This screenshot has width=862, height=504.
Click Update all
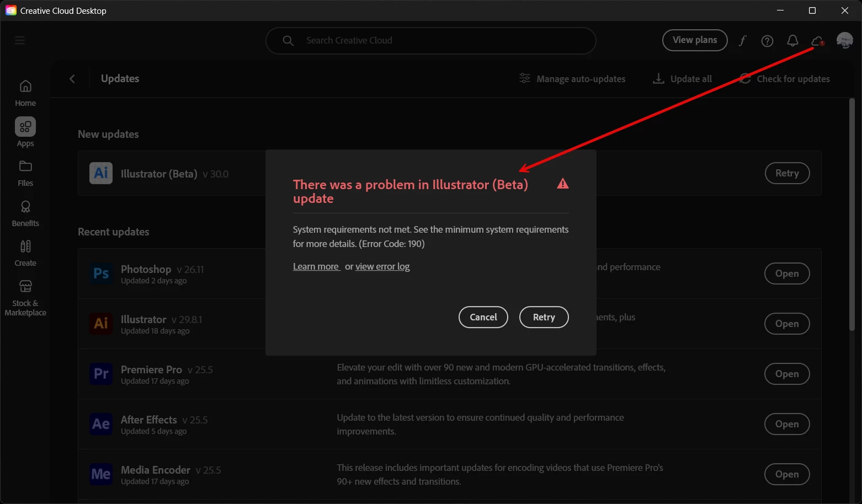pyautogui.click(x=682, y=79)
